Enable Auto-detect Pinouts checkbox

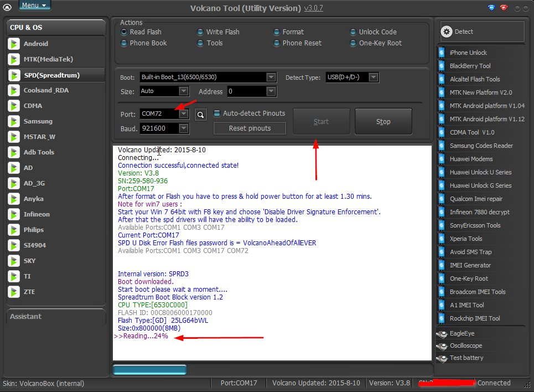[217, 114]
